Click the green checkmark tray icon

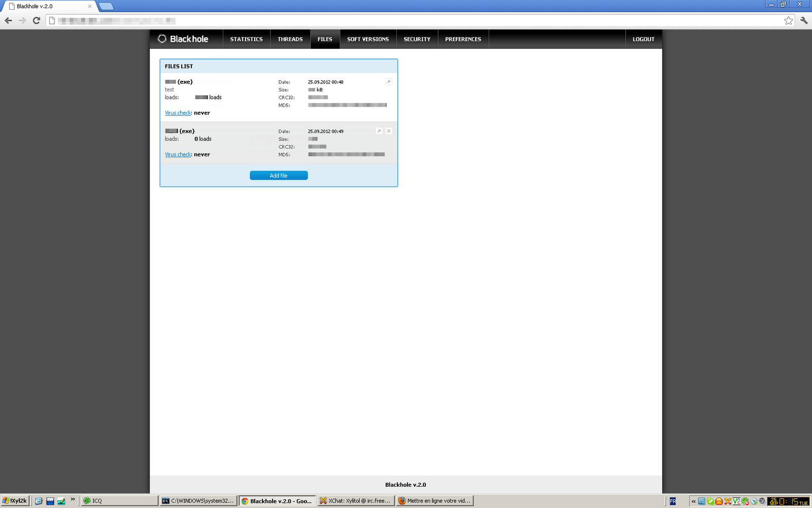point(710,501)
